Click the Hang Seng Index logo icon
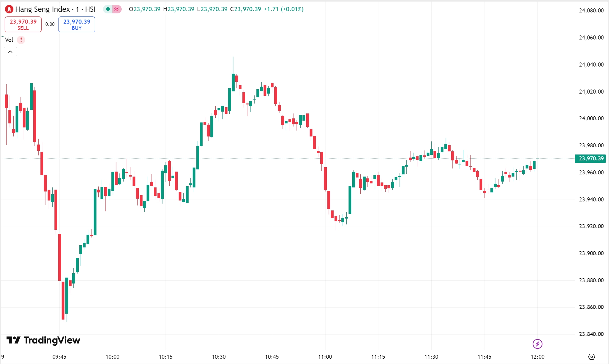Viewport: 609px width, 364px height. [9, 9]
